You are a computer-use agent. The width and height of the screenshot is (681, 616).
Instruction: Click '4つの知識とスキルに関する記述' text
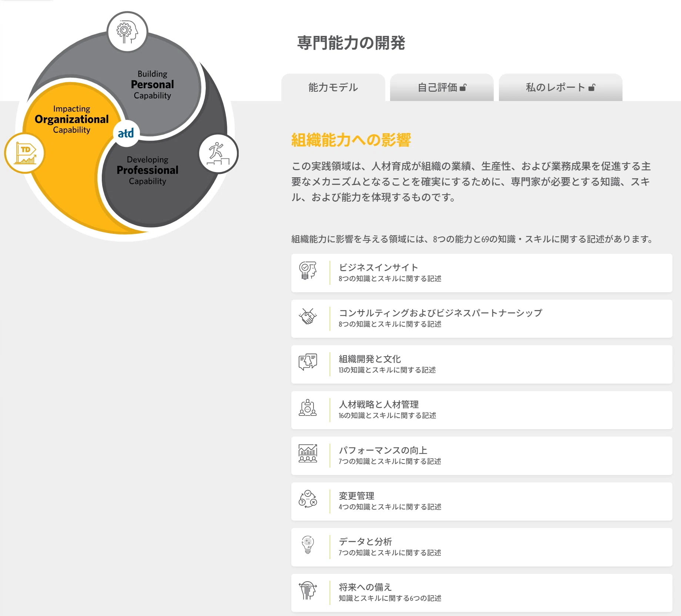390,507
